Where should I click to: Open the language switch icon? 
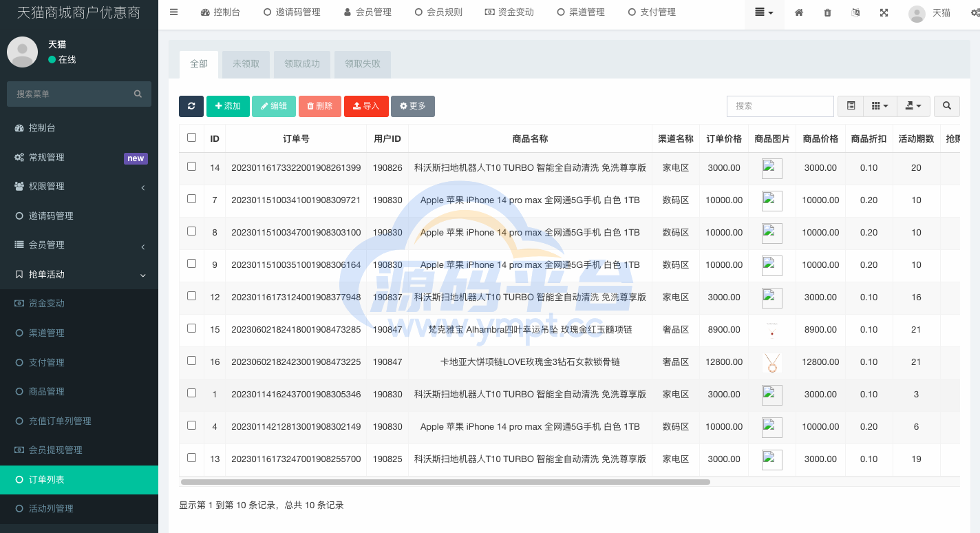[855, 12]
